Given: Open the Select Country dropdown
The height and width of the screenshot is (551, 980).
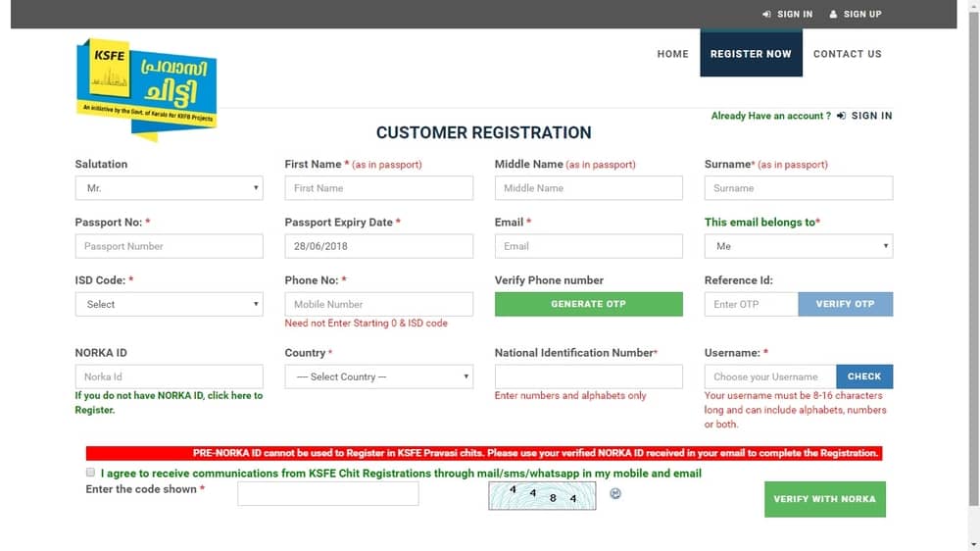Looking at the screenshot, I should pos(378,376).
